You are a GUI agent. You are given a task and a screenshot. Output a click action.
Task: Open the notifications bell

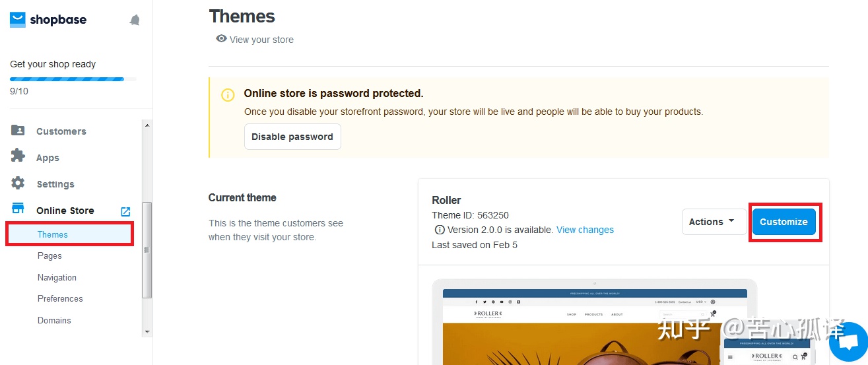(x=135, y=20)
